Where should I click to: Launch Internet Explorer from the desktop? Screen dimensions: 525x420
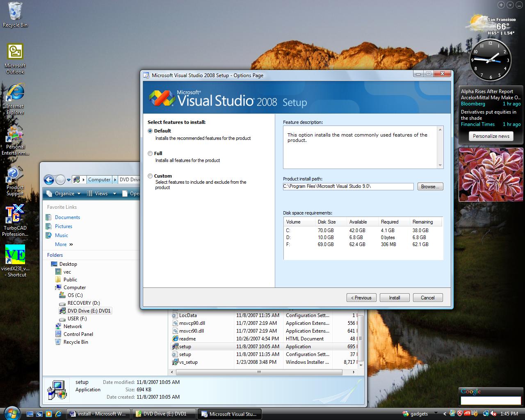click(15, 99)
